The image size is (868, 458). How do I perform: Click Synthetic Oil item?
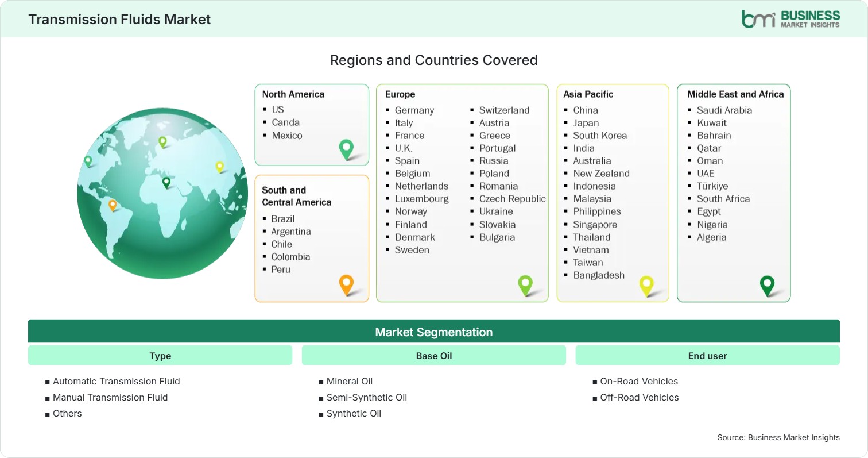pos(354,413)
